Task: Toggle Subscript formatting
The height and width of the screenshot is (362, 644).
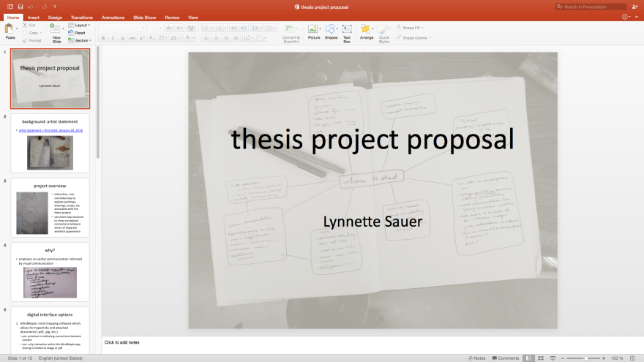Action: coord(151,38)
